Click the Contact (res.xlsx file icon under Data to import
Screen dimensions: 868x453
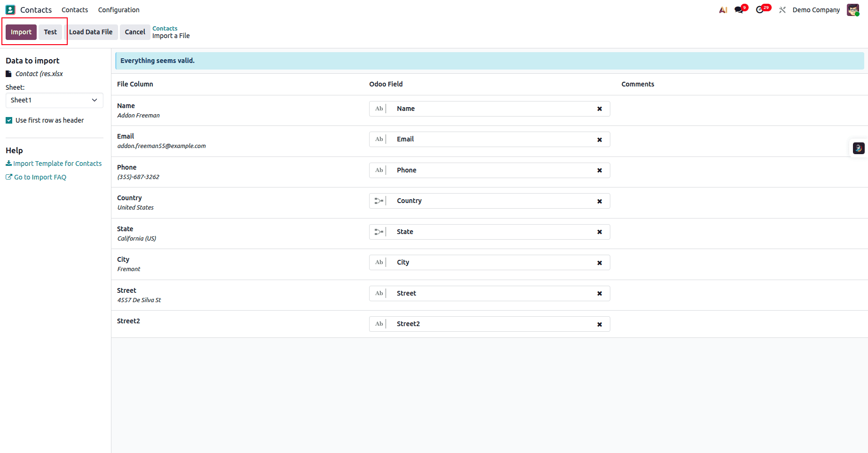(8, 73)
